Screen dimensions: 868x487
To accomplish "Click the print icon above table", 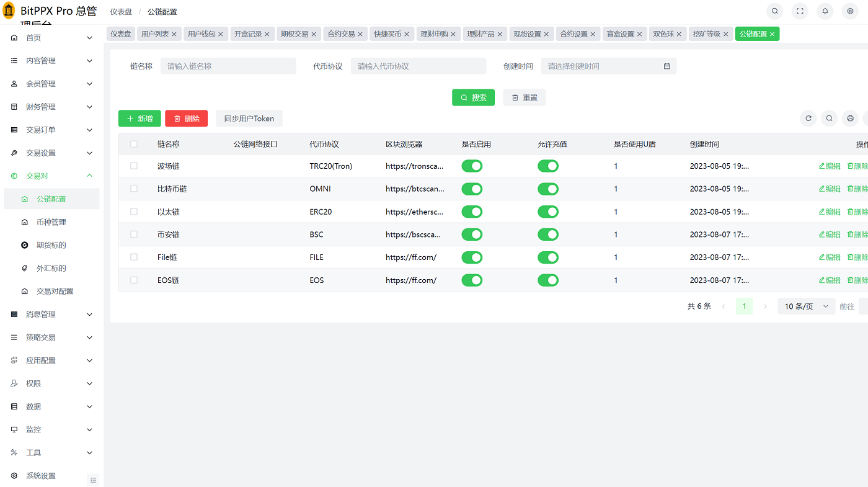I will click(850, 118).
